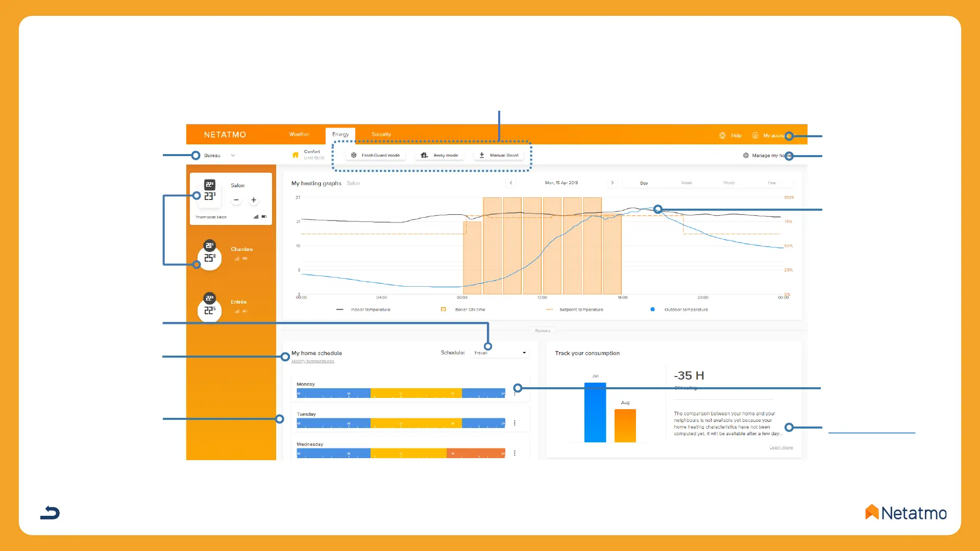Image resolution: width=980 pixels, height=551 pixels.
Task: Click Tuesday schedule timeline bar
Action: 401,423
